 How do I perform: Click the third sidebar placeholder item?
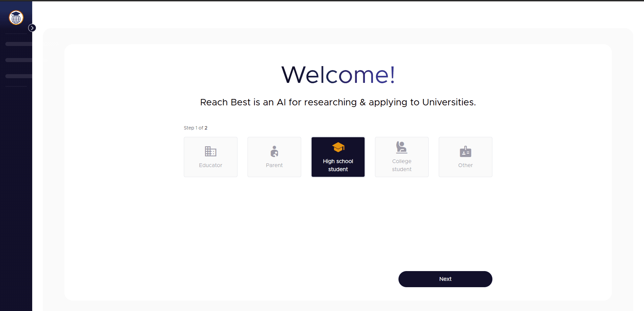tap(19, 76)
